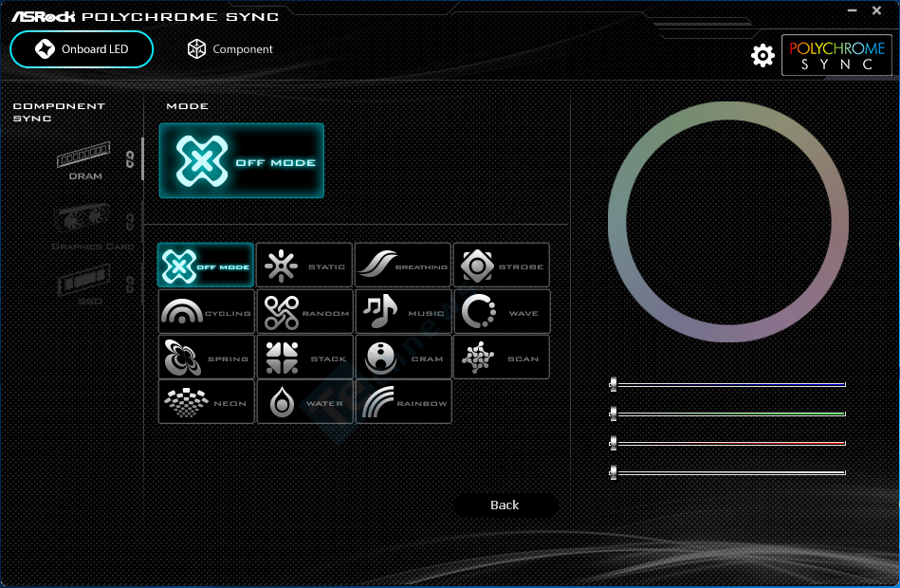
Task: Select the Stack lighting effect
Action: coord(304,358)
